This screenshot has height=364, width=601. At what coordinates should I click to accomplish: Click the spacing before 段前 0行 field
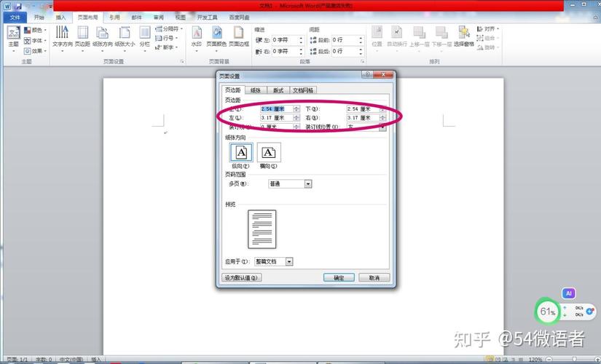pyautogui.click(x=347, y=40)
